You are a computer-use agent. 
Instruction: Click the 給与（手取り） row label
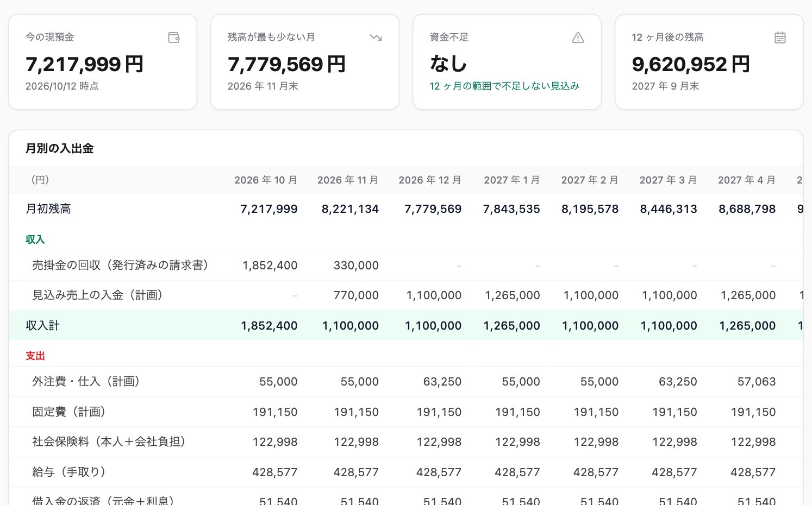tap(69, 472)
